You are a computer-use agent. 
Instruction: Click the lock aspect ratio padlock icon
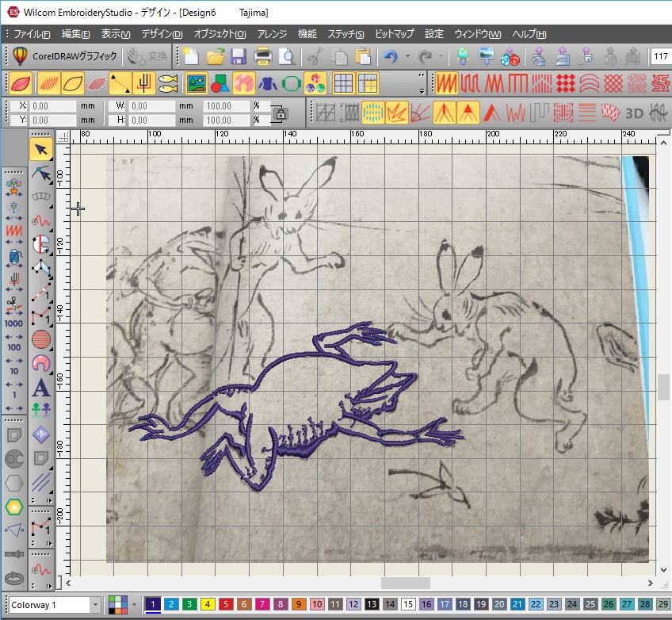pos(281,113)
